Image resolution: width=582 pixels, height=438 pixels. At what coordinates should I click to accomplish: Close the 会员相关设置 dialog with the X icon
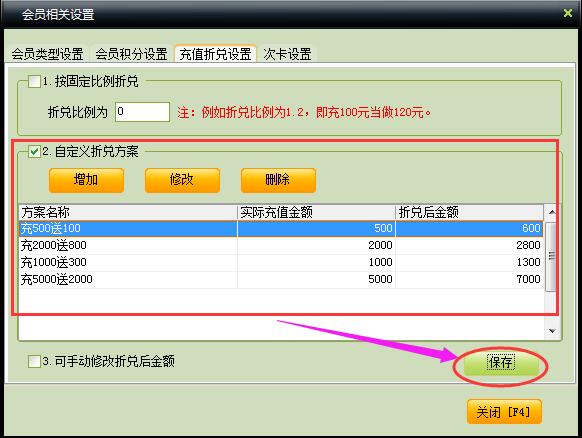pos(568,13)
